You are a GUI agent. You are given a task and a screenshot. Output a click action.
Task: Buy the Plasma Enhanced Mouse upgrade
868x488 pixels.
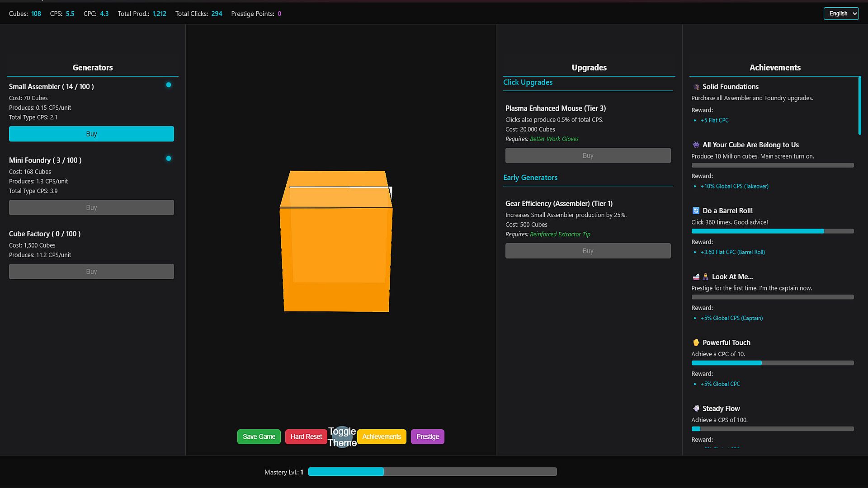click(x=588, y=155)
